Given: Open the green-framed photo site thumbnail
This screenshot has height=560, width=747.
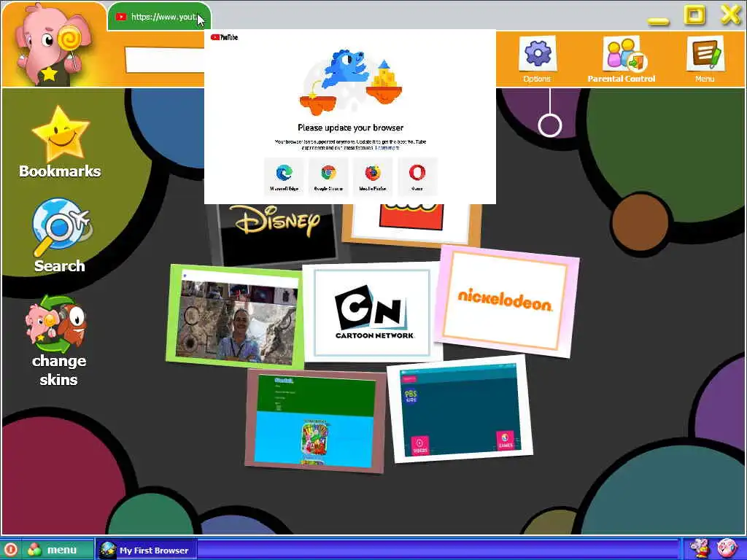Looking at the screenshot, I should pos(236,317).
